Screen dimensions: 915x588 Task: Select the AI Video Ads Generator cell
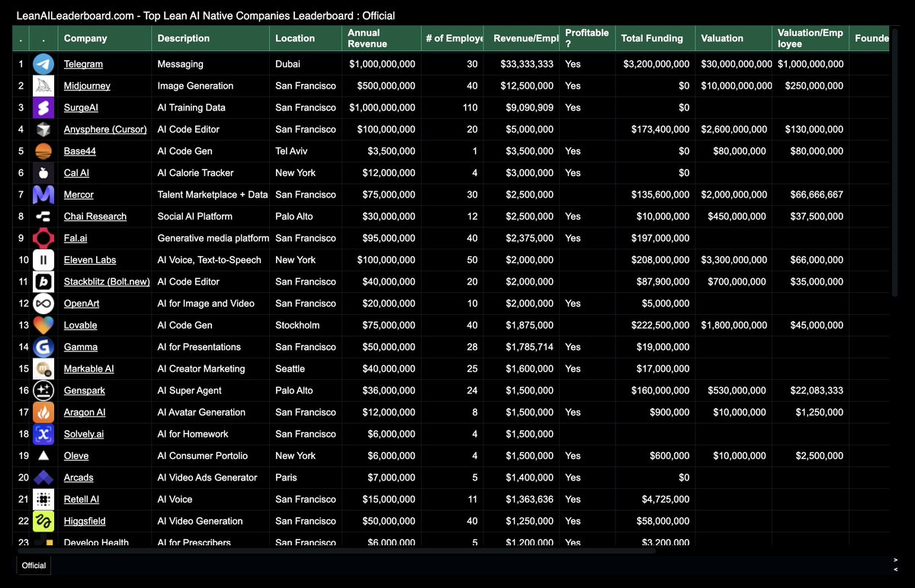point(210,477)
